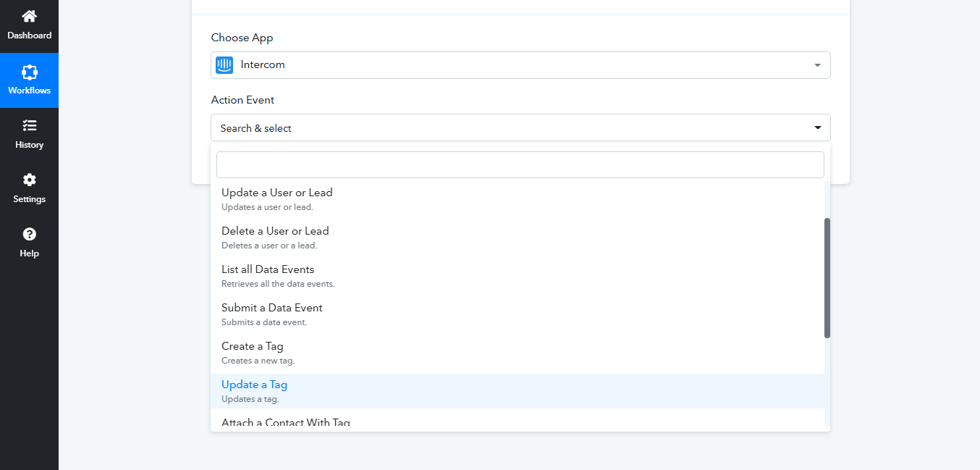Screen dimensions: 980x470
Task: Click the Settings label in sidebar
Action: [x=29, y=199]
